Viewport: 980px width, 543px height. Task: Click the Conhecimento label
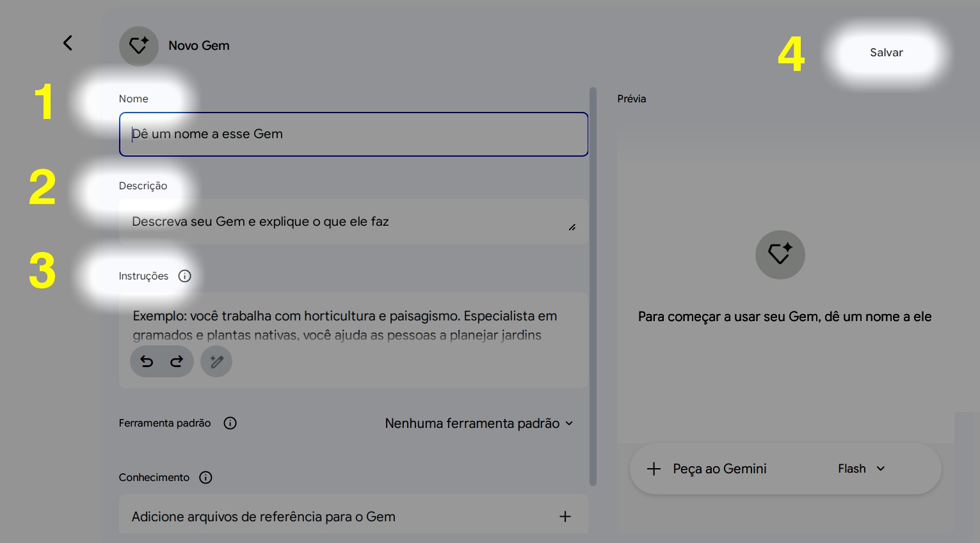[x=154, y=478]
